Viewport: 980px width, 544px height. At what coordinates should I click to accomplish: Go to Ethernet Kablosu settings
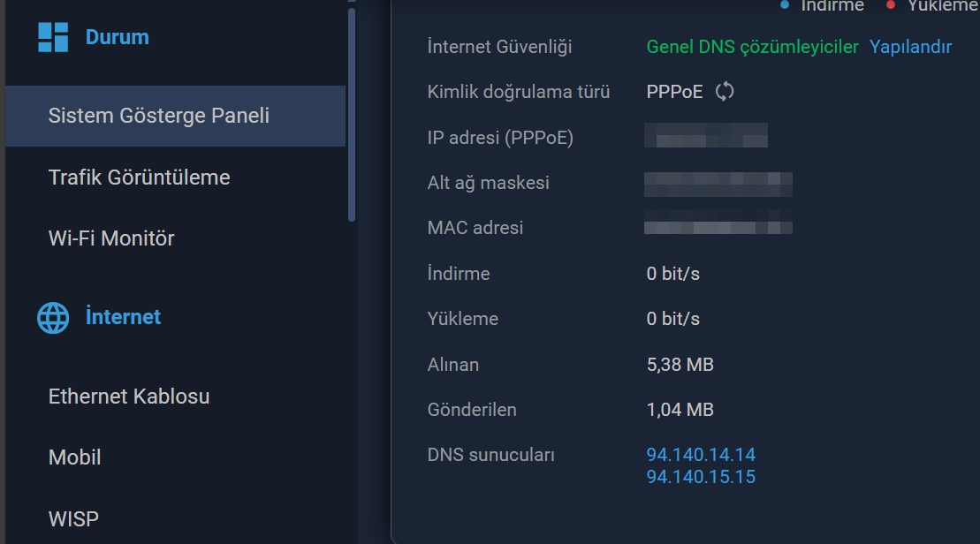tap(129, 397)
